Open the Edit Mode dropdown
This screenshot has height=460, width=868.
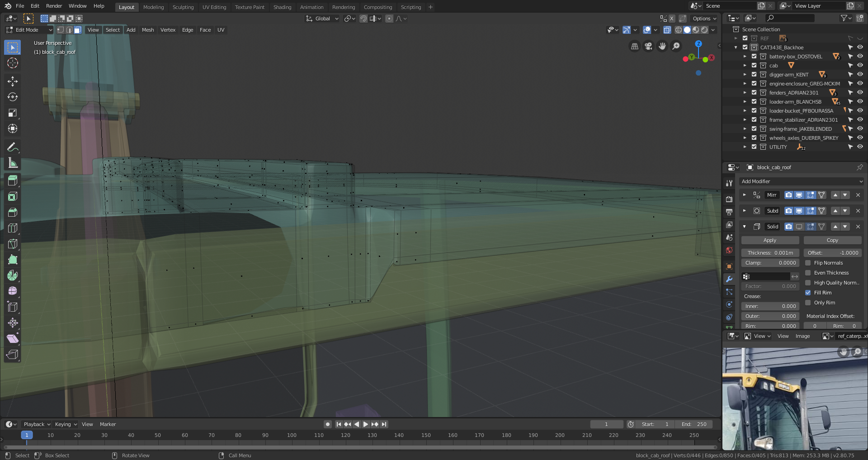29,30
